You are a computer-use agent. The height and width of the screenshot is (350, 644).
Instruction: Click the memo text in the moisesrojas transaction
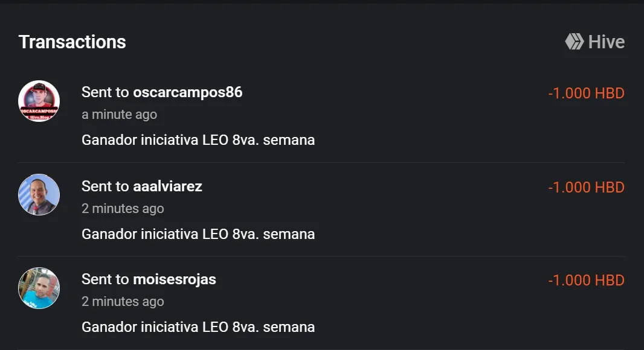pos(198,328)
